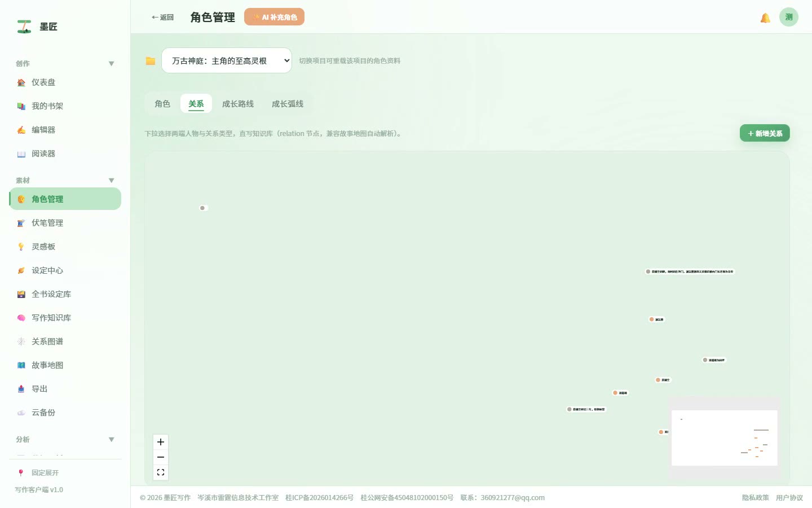812x508 pixels.
Task: Click the footer text 桂公网安备45048102000150号
Action: pyautogui.click(x=407, y=498)
